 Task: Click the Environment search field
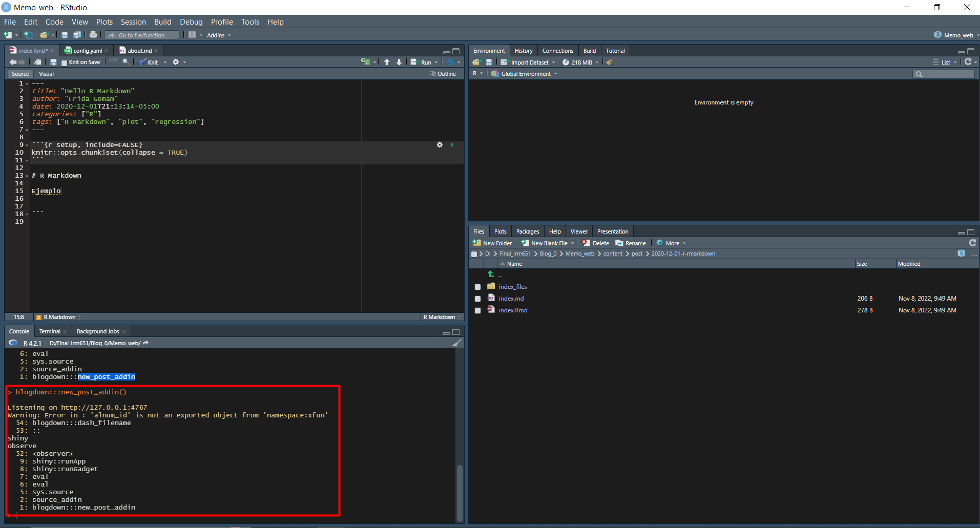[944, 74]
